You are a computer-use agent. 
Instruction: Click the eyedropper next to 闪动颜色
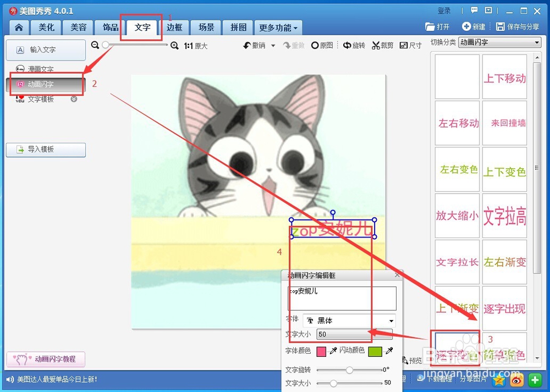[389, 351]
